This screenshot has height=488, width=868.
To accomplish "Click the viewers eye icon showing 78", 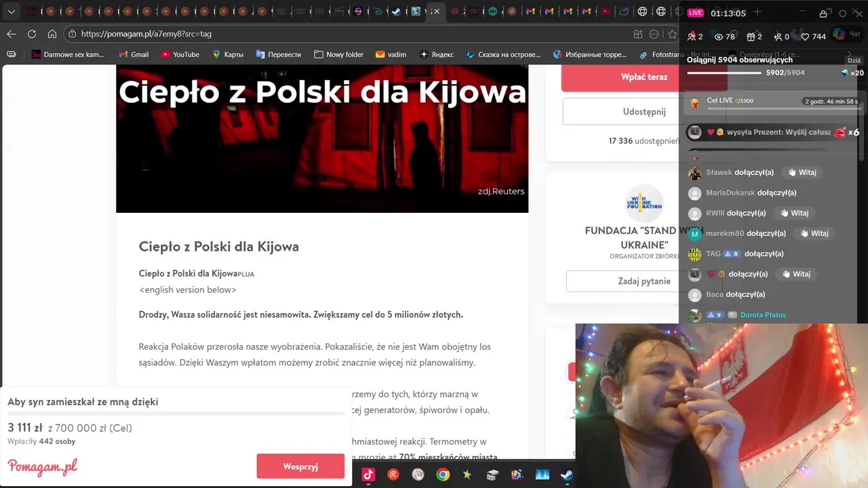I will 719,37.
